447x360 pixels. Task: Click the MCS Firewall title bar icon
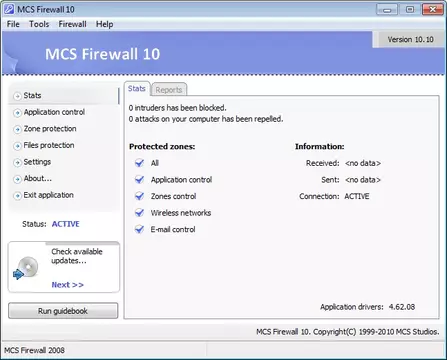(x=9, y=9)
